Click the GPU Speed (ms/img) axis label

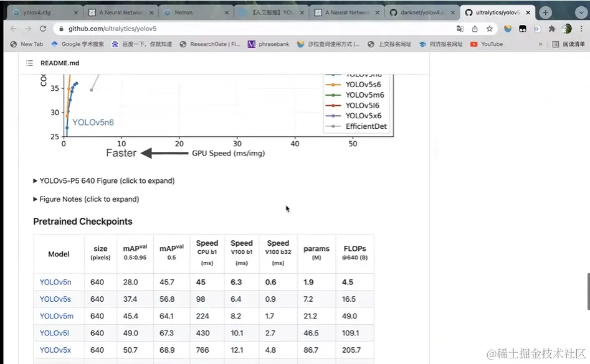click(x=229, y=153)
